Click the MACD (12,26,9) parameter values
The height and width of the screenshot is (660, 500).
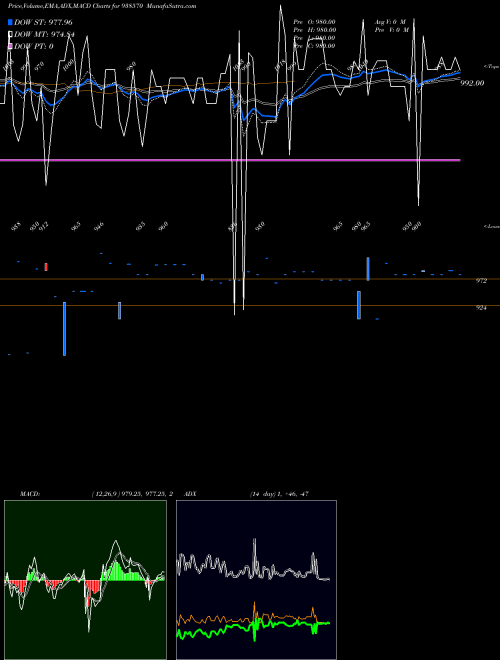pyautogui.click(x=132, y=494)
